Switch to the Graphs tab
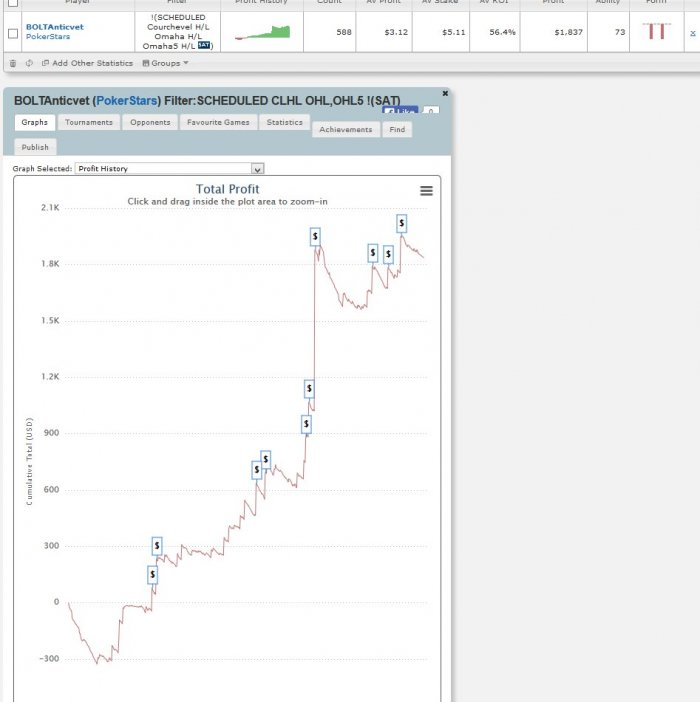Image resolution: width=700 pixels, height=702 pixels. [34, 122]
